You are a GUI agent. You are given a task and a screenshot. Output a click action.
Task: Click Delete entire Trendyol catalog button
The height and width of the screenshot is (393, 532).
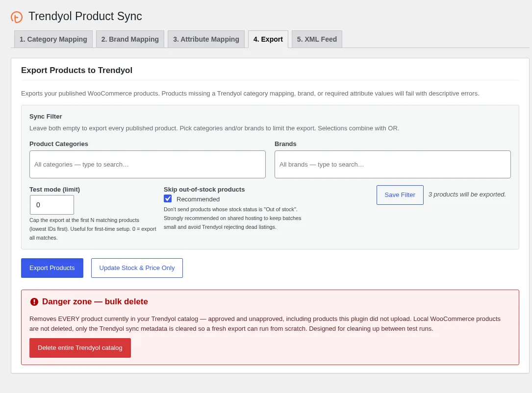[x=80, y=348]
